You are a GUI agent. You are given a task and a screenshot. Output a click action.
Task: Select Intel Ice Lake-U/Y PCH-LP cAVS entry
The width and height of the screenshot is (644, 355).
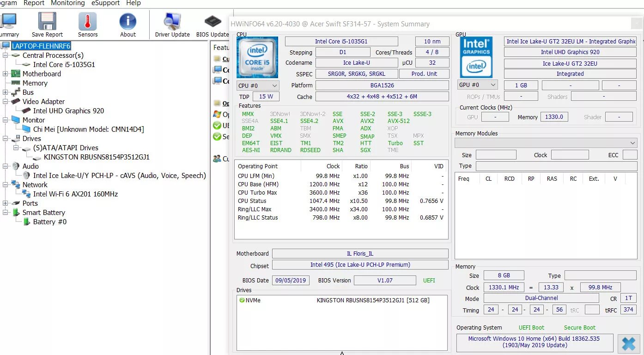tap(119, 176)
